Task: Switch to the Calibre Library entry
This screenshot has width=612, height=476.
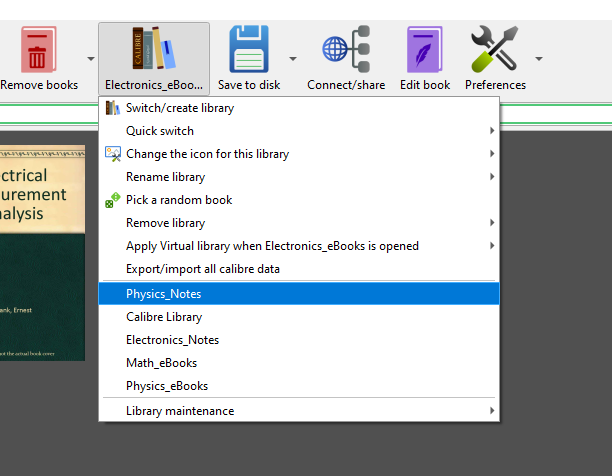Action: pos(299,317)
